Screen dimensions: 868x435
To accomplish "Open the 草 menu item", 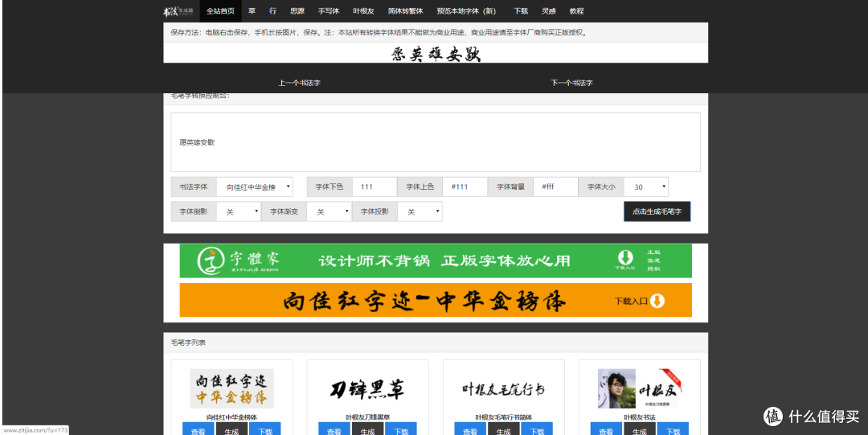I will tap(252, 11).
